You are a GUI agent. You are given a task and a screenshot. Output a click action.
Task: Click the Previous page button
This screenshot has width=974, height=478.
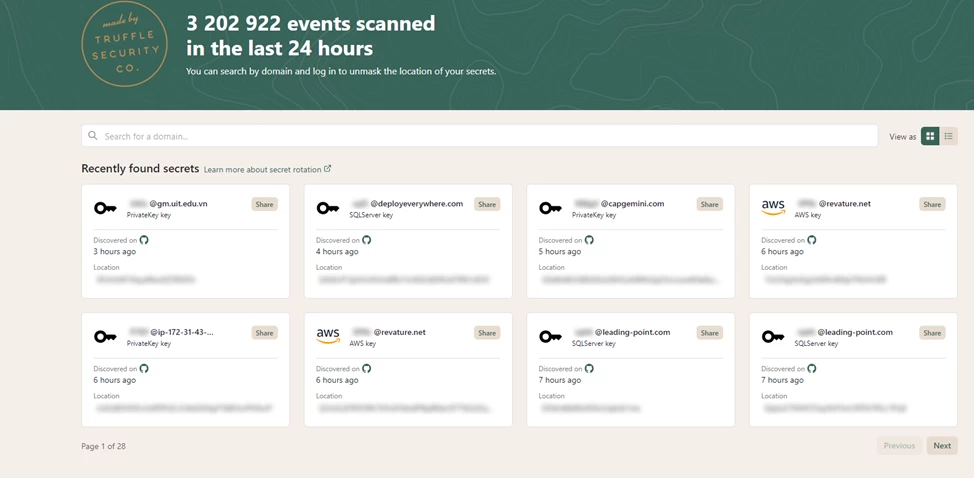pyautogui.click(x=899, y=446)
